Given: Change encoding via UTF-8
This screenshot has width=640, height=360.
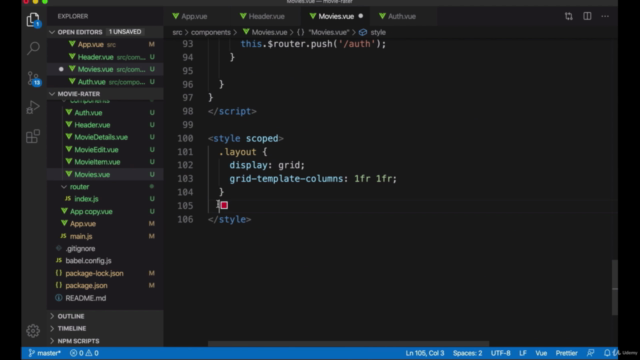Looking at the screenshot, I should pyautogui.click(x=500, y=353).
